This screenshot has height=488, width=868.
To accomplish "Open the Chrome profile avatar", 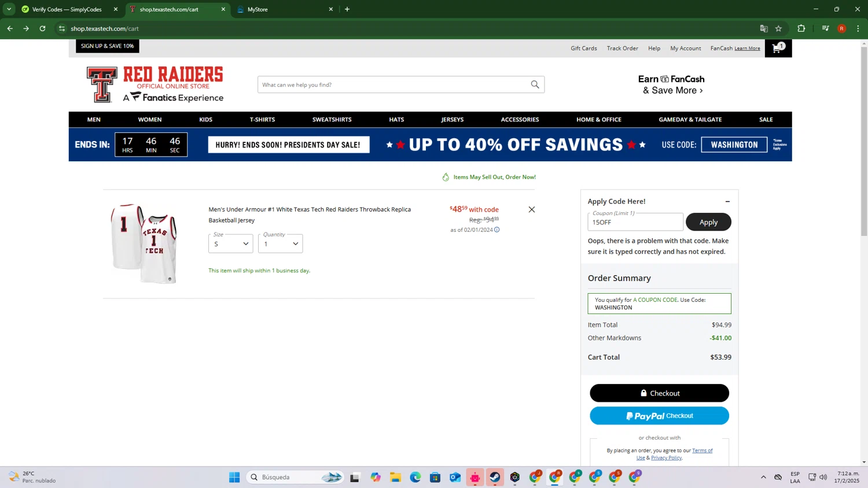I will (x=842, y=28).
